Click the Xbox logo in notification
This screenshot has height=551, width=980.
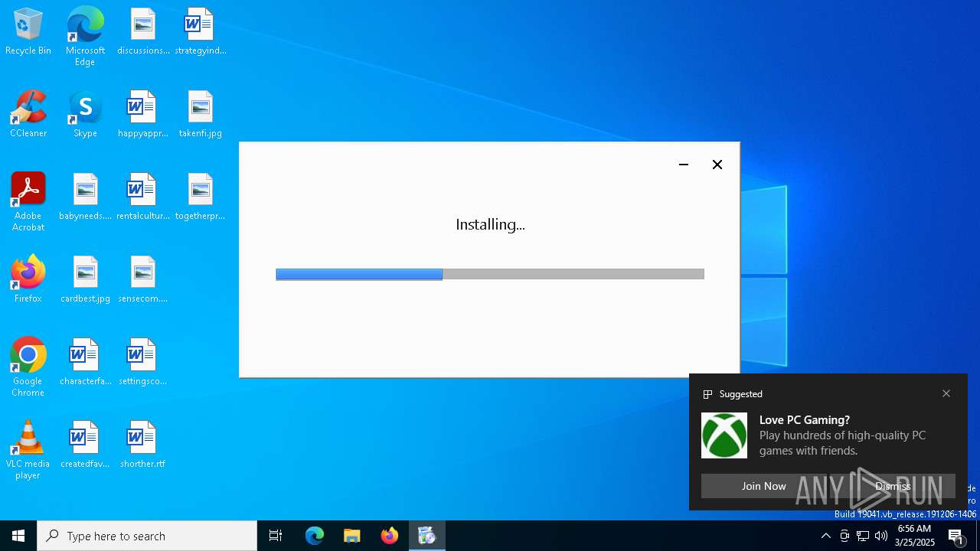pos(724,435)
